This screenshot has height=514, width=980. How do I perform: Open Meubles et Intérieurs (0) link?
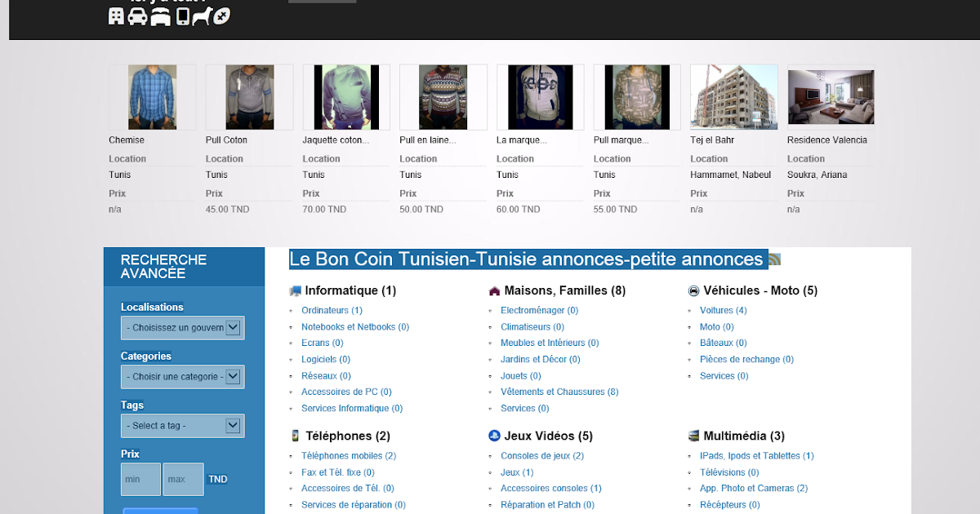(550, 343)
